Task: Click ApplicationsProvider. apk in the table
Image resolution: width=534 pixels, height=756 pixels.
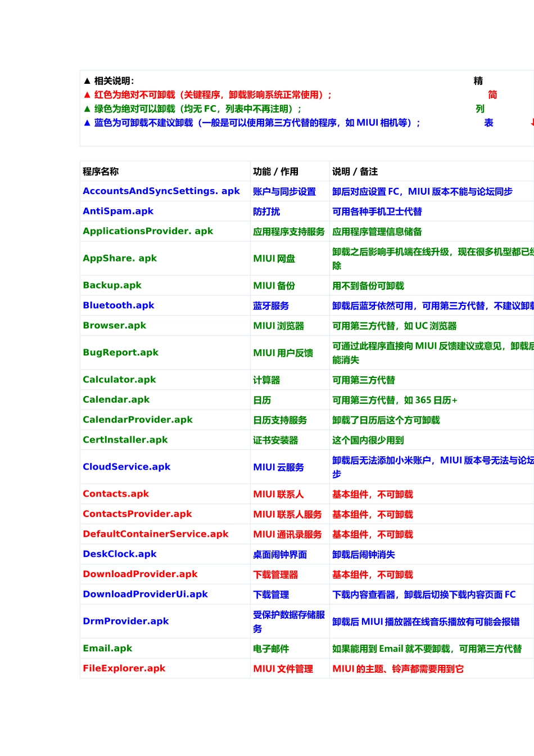Action: (x=148, y=231)
